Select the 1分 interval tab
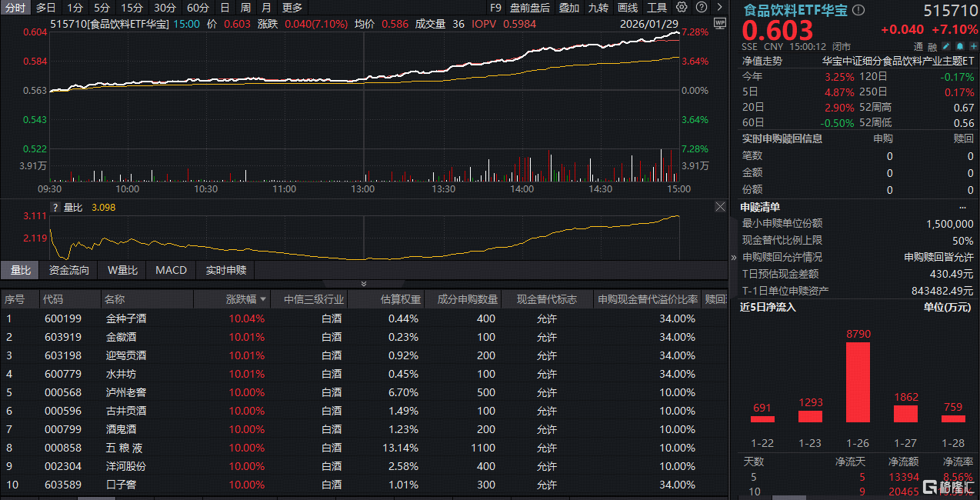Screen dimensions: 980x500 click(75, 8)
